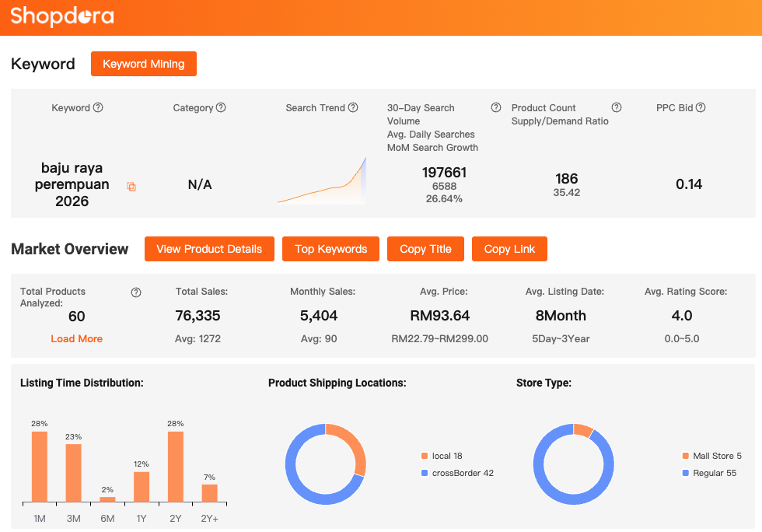Click the PPC Bid help icon
This screenshot has height=532, width=762.
701,108
